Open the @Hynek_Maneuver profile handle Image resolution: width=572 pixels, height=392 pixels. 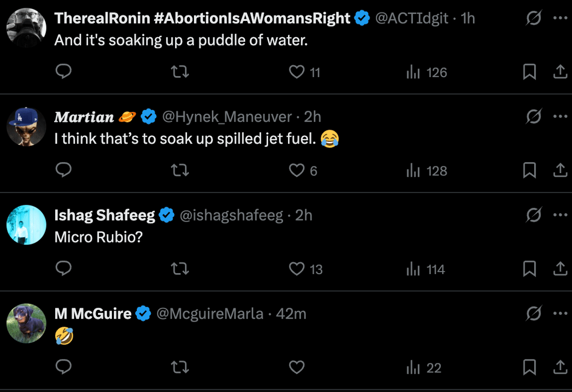(x=227, y=117)
